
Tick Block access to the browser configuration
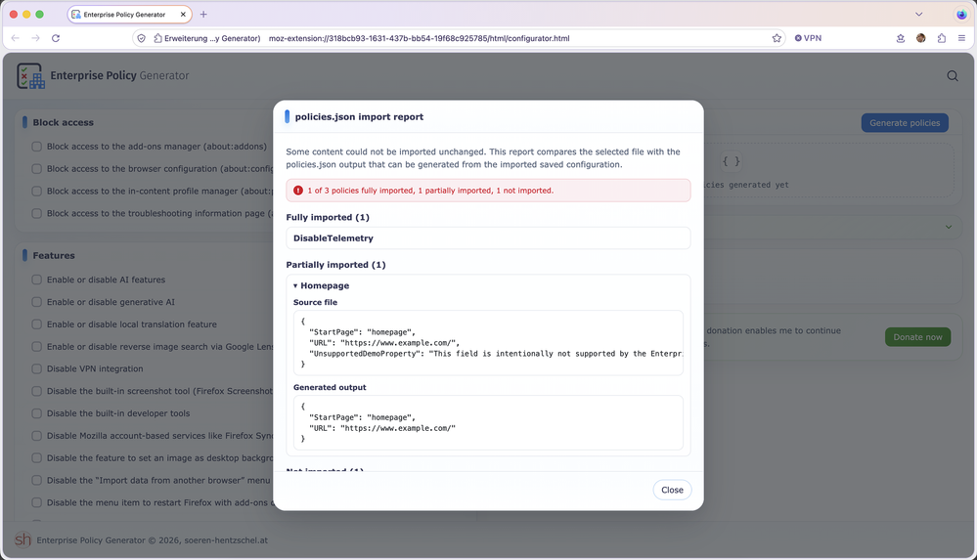(37, 169)
